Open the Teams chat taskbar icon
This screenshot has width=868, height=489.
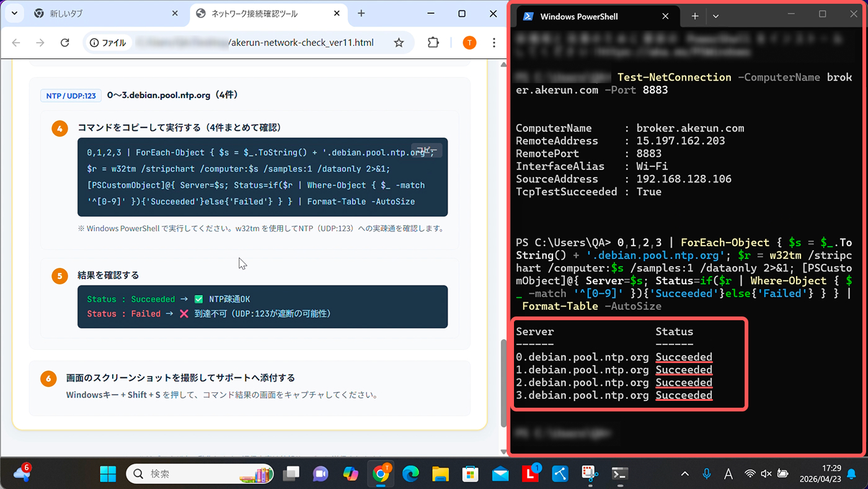(x=321, y=474)
